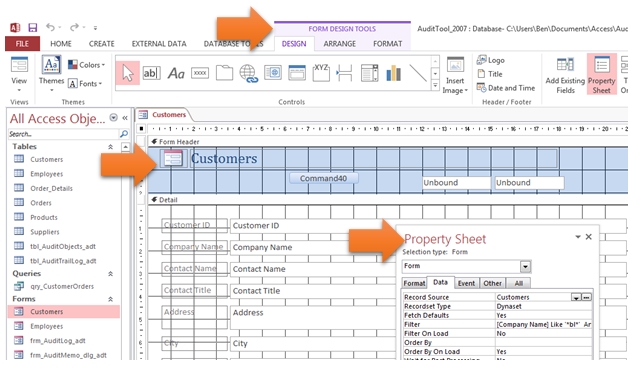Click the Title header button

tap(490, 74)
